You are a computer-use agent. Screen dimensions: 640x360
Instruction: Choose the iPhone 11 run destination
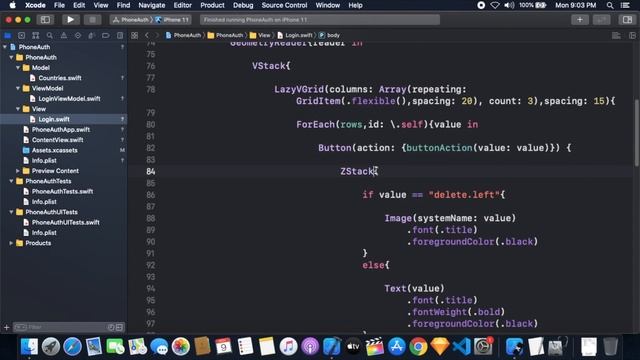click(x=172, y=20)
